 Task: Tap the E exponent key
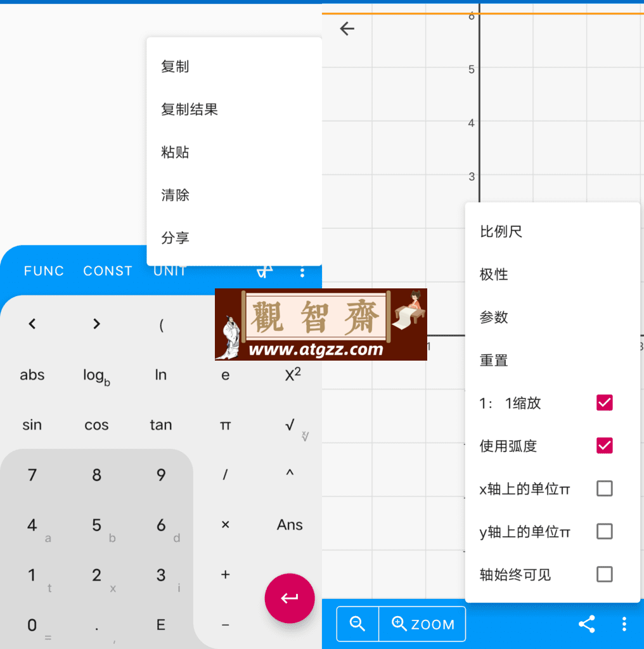[x=161, y=625]
